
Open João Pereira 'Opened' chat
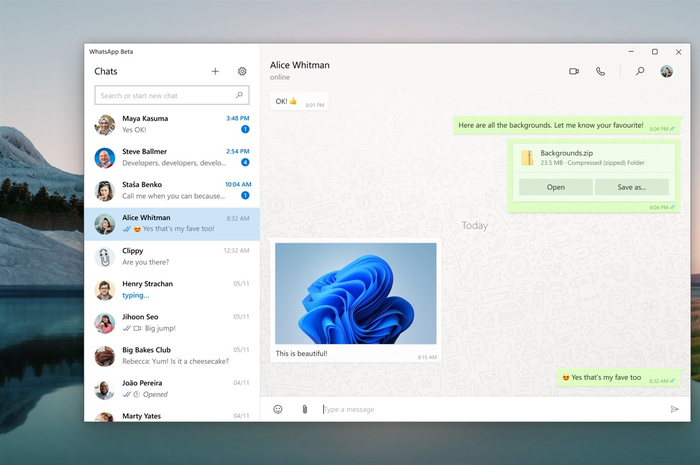click(172, 389)
